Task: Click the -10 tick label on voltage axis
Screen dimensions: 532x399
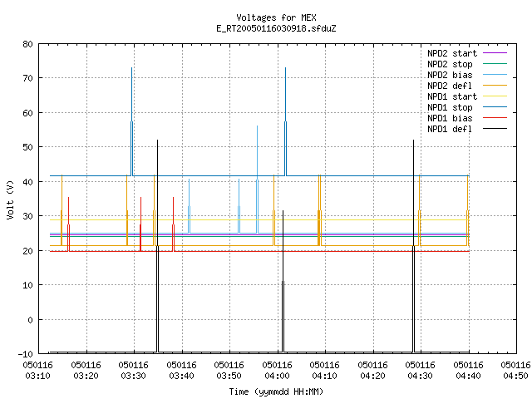Action: click(26, 354)
